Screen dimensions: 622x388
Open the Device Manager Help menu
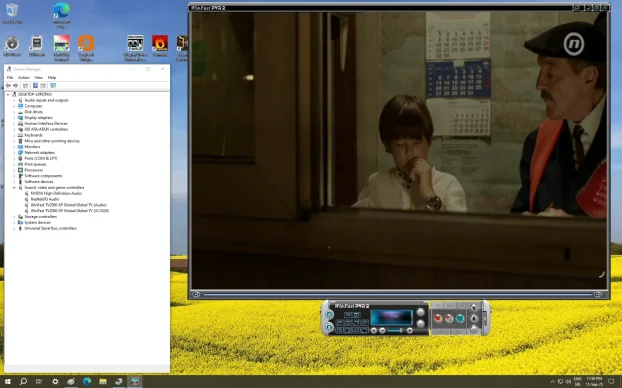(52, 78)
